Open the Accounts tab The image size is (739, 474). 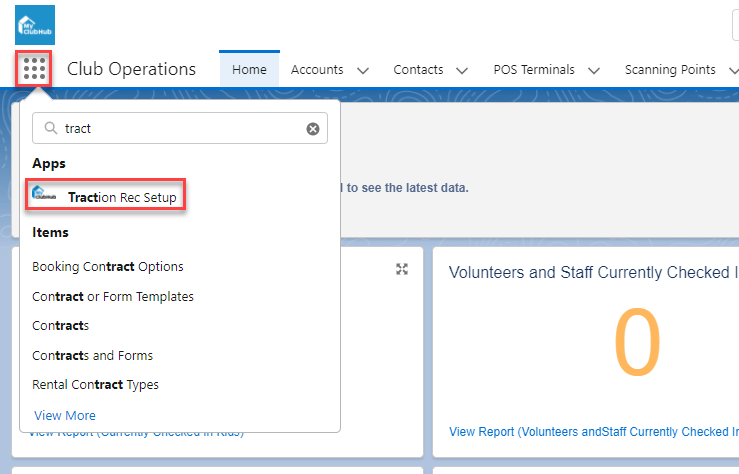click(317, 70)
